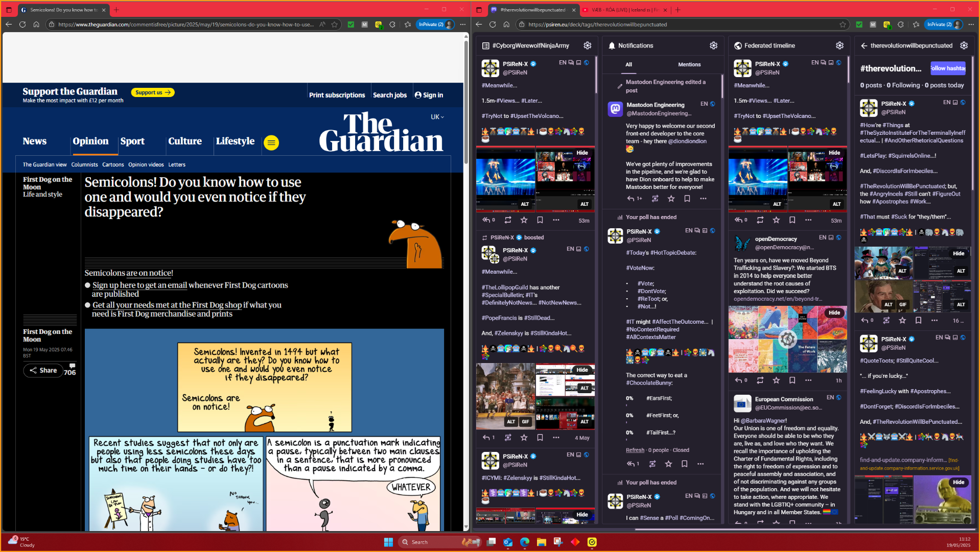Viewport: 980px width, 552px height.
Task: Open more options on the 4 May post
Action: pos(556,438)
